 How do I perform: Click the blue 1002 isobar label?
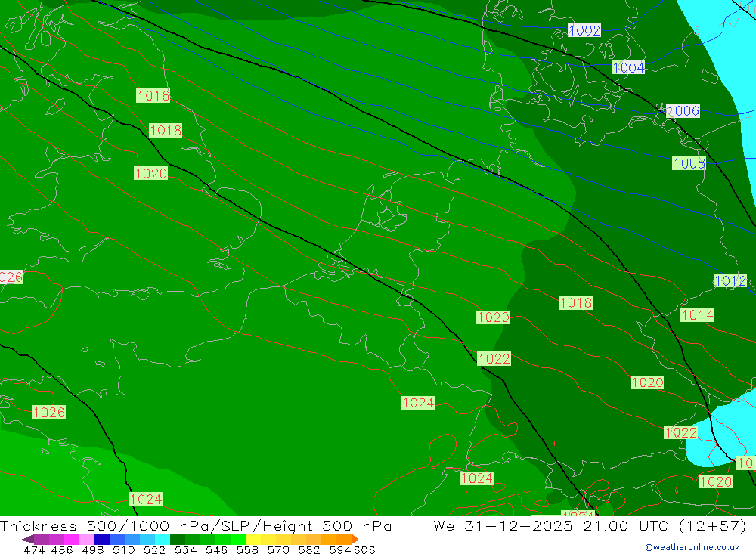tap(584, 30)
